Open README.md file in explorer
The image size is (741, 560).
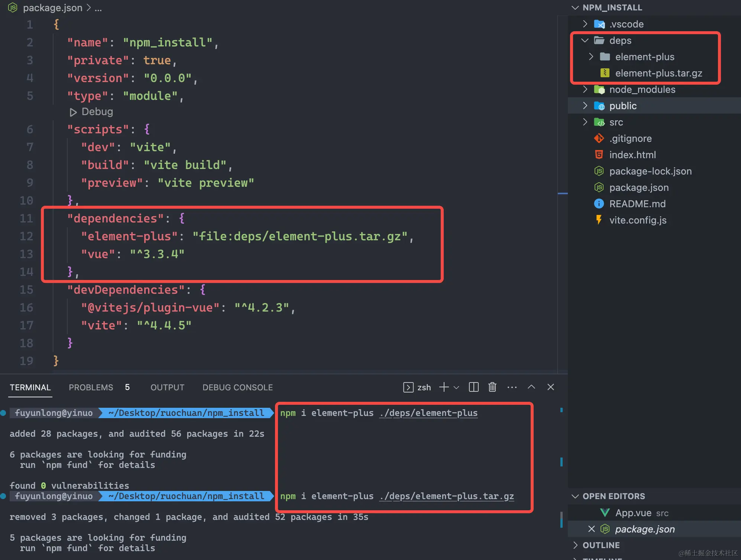tap(637, 204)
